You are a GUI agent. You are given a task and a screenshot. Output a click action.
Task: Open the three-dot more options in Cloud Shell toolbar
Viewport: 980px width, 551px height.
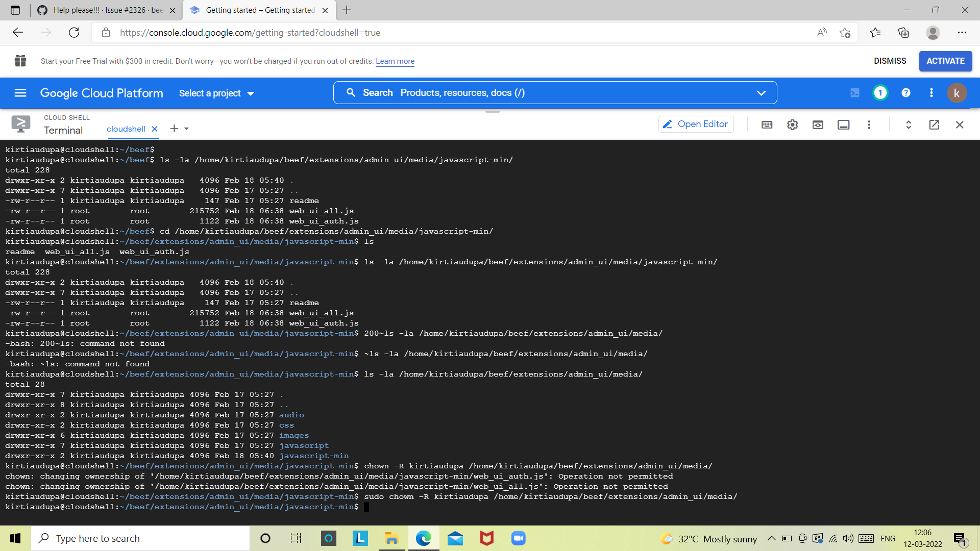(x=869, y=124)
